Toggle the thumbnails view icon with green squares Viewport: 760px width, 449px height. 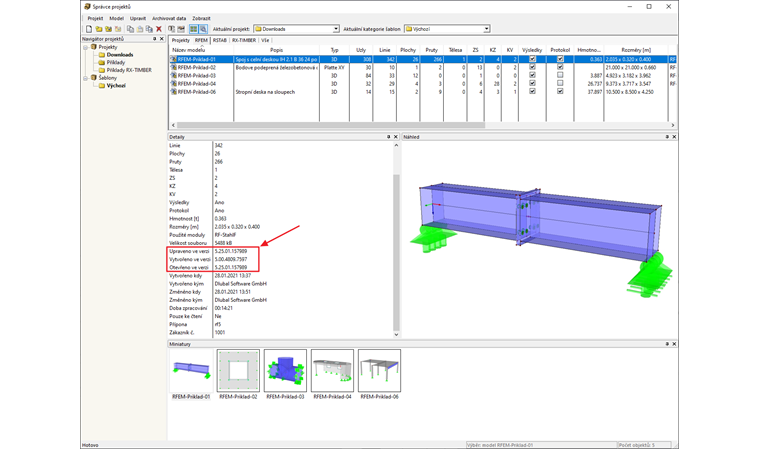click(x=194, y=29)
